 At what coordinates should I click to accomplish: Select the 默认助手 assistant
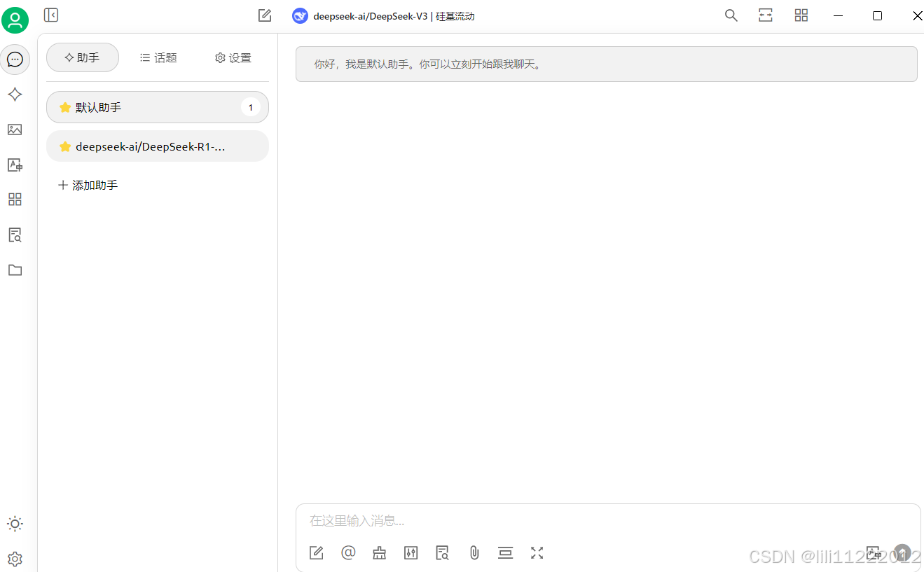(158, 107)
